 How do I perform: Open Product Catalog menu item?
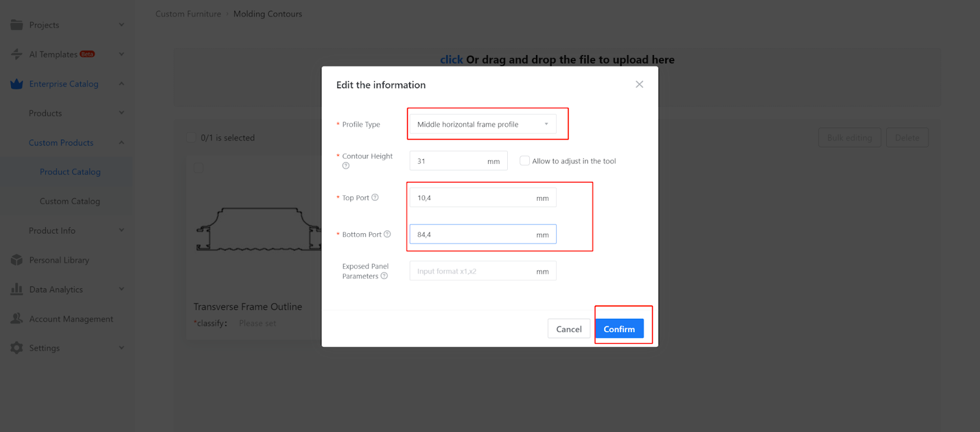(70, 172)
